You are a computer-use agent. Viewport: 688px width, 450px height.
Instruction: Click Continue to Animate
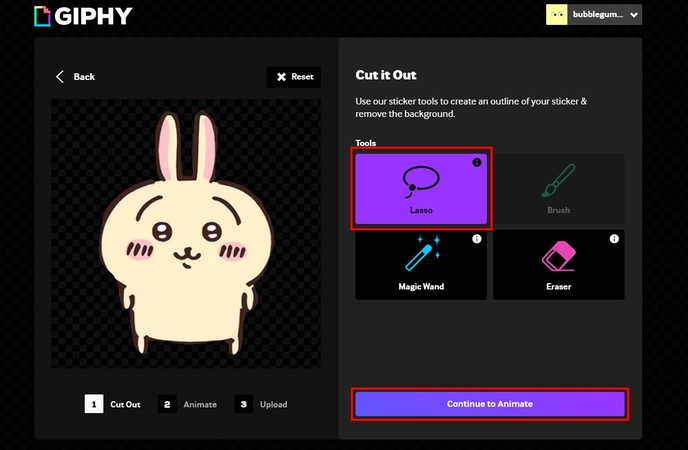490,404
